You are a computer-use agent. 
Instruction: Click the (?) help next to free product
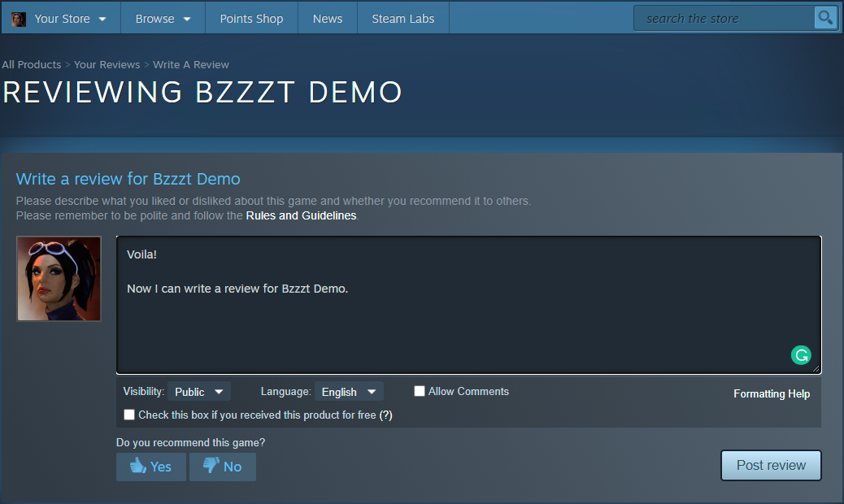click(385, 415)
